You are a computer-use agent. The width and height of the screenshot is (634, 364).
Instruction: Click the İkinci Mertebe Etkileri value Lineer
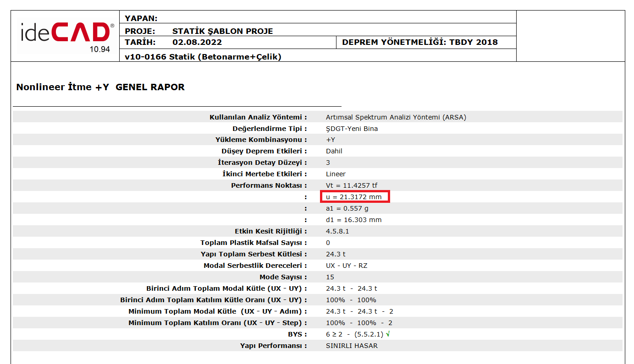336,174
